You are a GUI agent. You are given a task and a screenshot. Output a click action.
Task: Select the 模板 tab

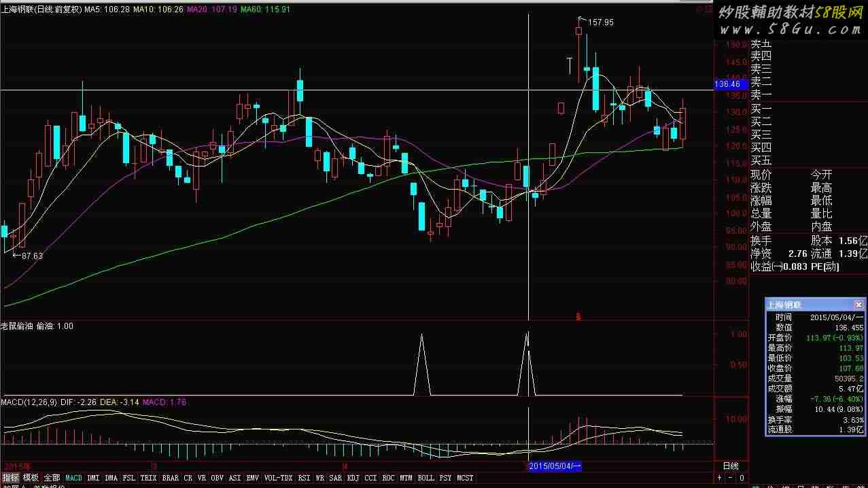point(31,478)
